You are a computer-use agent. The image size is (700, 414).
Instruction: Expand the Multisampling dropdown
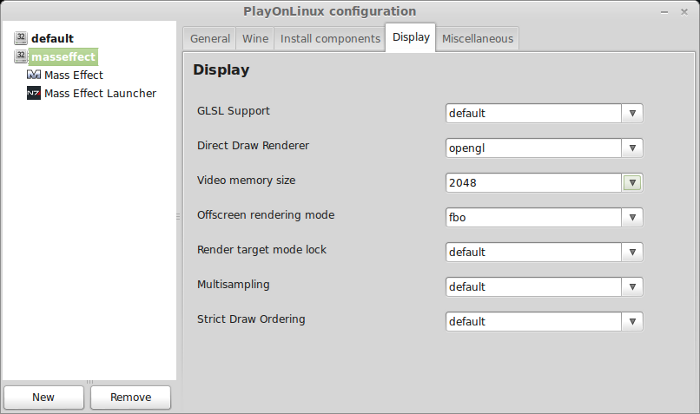coord(632,287)
